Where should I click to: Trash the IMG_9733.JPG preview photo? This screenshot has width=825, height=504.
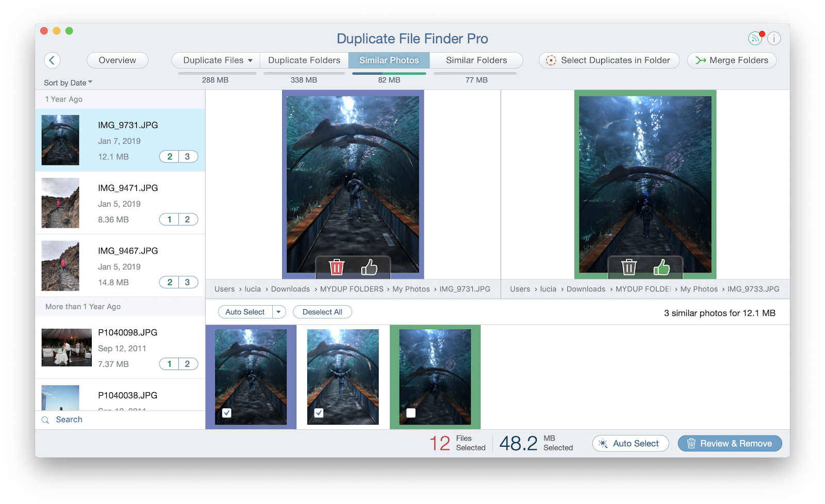(629, 267)
